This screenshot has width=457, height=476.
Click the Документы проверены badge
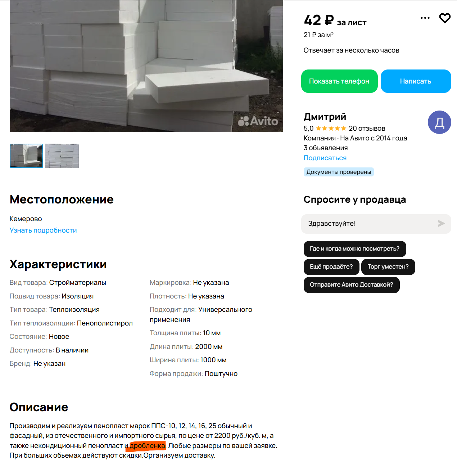click(x=339, y=172)
